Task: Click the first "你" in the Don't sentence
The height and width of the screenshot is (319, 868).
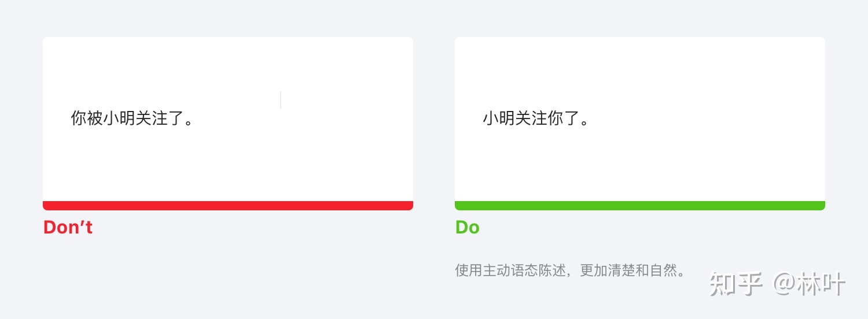Action: 79,118
